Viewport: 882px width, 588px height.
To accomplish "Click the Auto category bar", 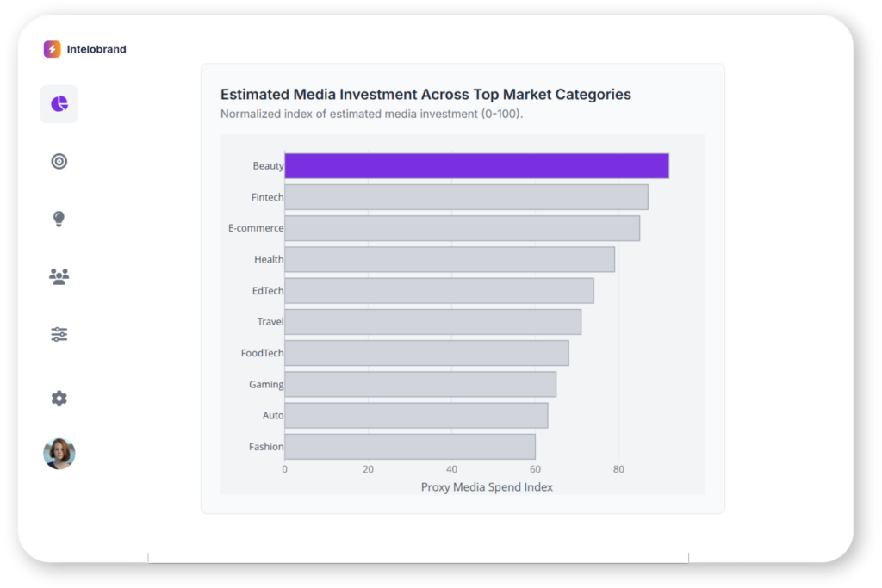I will pos(416,415).
